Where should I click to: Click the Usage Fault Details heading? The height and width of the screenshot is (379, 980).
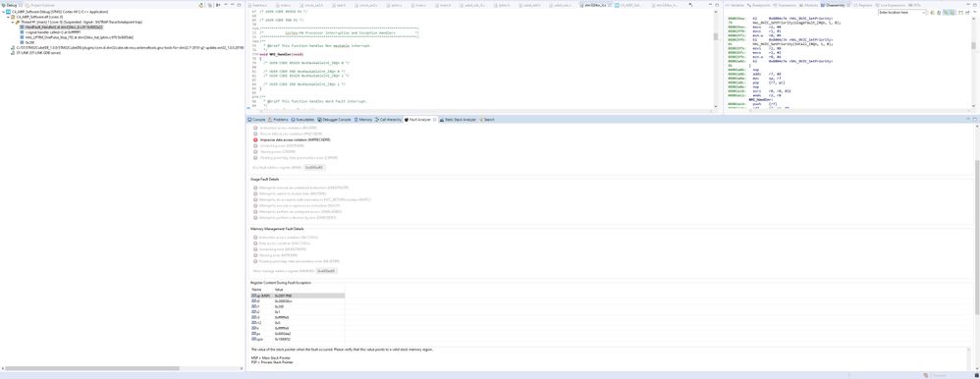tap(264, 179)
